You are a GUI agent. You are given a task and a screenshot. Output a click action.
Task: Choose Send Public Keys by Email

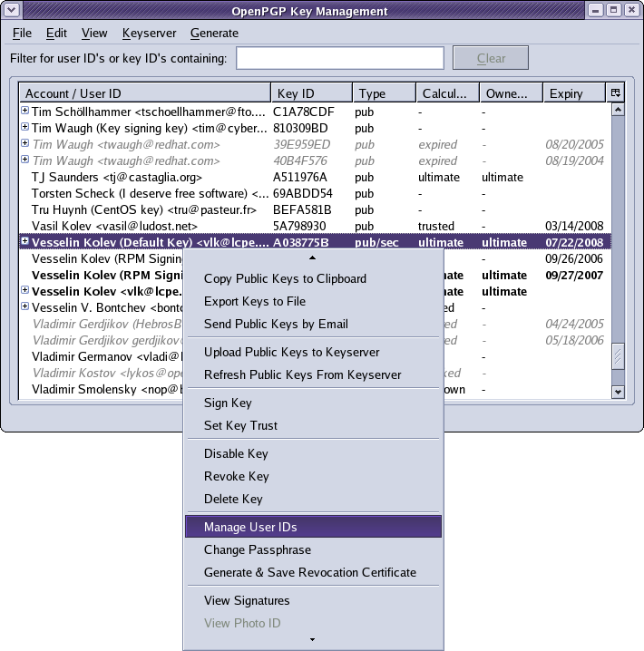(313, 324)
